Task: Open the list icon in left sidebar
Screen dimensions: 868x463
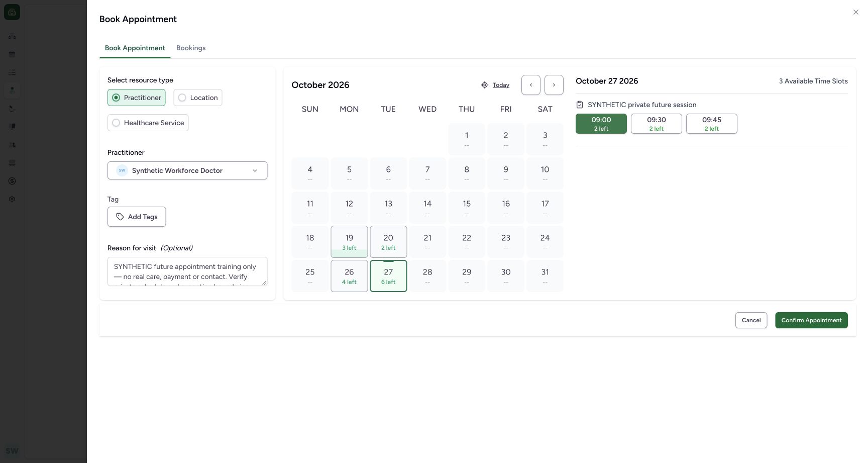Action: pos(12,72)
